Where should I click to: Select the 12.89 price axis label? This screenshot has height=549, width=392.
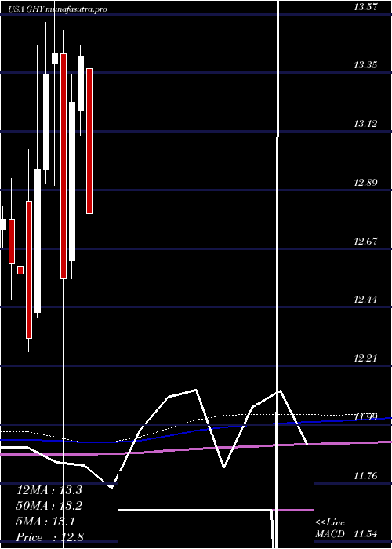[365, 183]
